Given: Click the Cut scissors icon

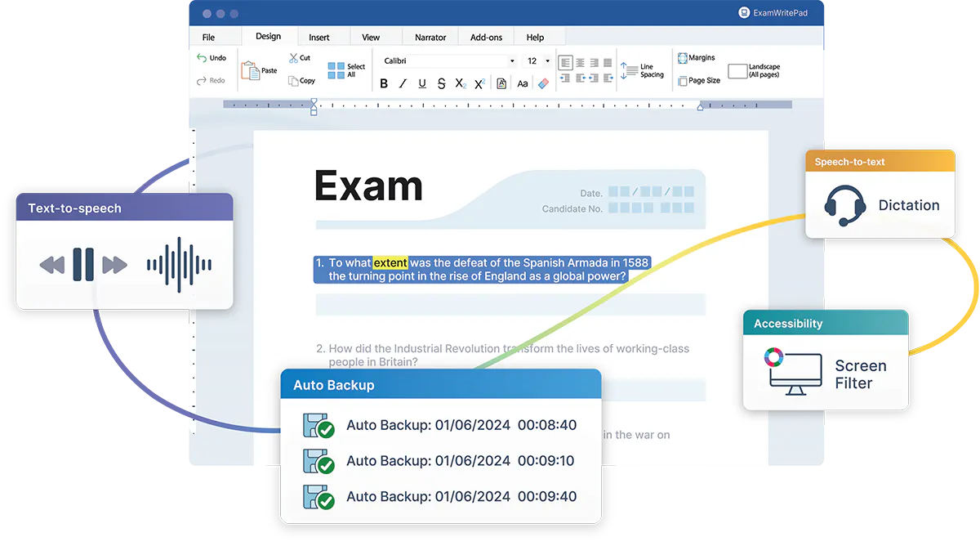Looking at the screenshot, I should [293, 58].
